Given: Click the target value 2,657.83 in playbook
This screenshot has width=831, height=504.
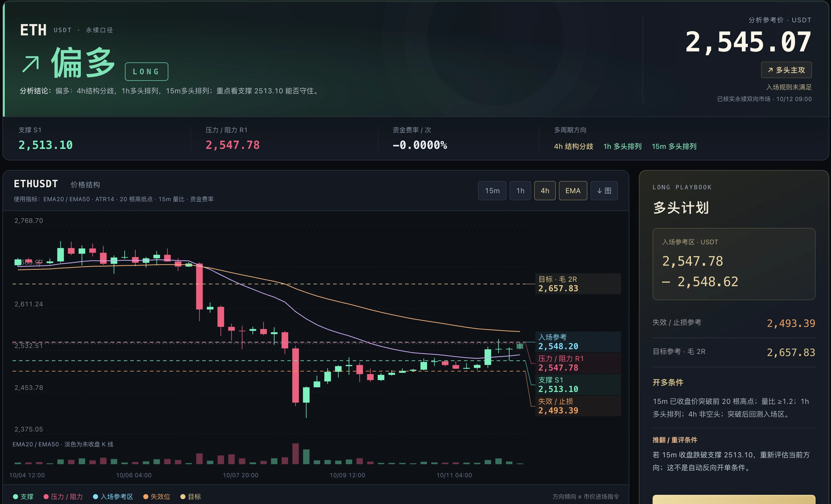Looking at the screenshot, I should tap(791, 352).
